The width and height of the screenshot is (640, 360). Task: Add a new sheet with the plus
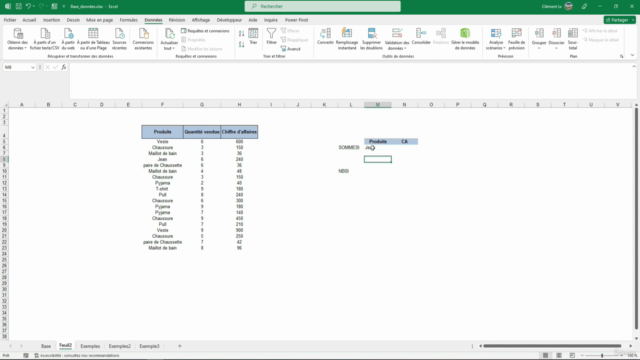[x=180, y=346]
